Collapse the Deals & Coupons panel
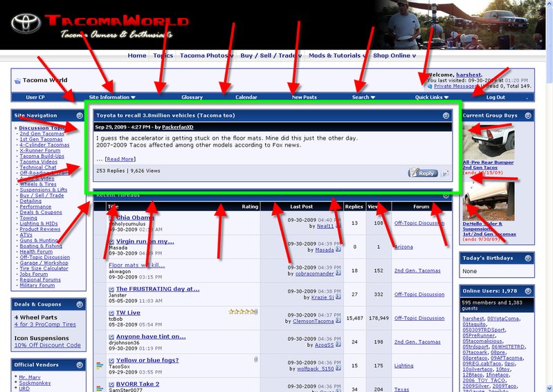Screen dimensions: 553x392 tap(80, 304)
